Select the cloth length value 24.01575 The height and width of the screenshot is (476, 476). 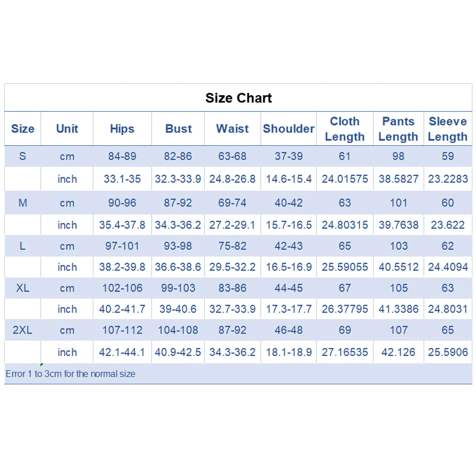point(345,178)
